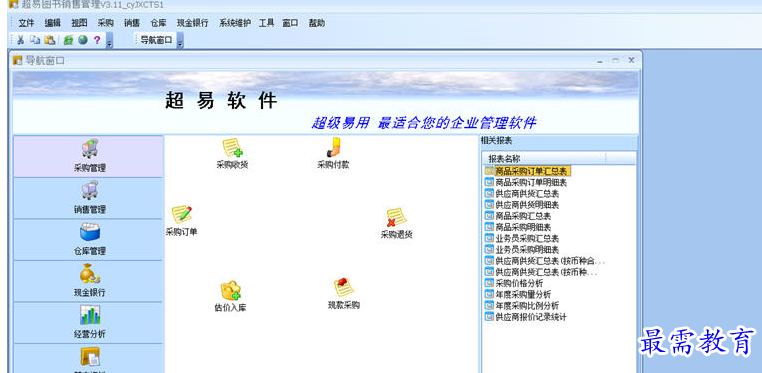Open the 现款采购 cash purchase icon
Image resolution: width=762 pixels, height=373 pixels.
tap(344, 294)
